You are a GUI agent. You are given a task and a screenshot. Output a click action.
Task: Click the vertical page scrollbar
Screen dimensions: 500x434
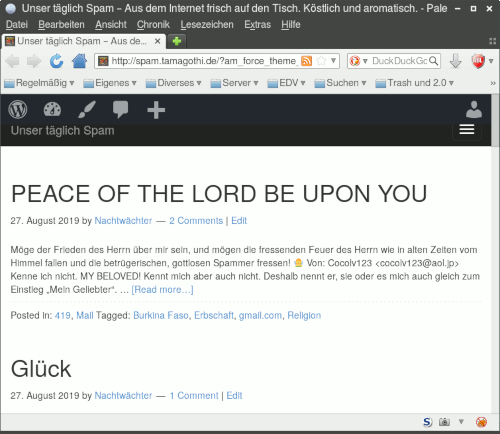point(495,253)
